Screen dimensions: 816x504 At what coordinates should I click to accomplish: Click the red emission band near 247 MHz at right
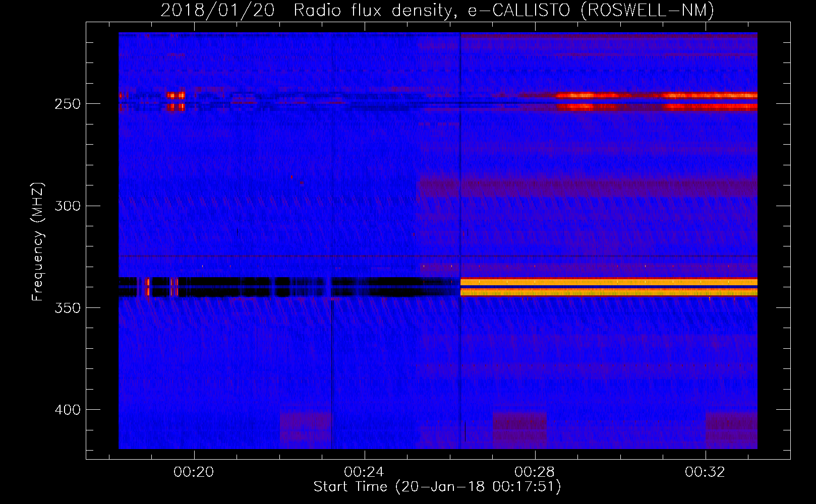click(657, 95)
